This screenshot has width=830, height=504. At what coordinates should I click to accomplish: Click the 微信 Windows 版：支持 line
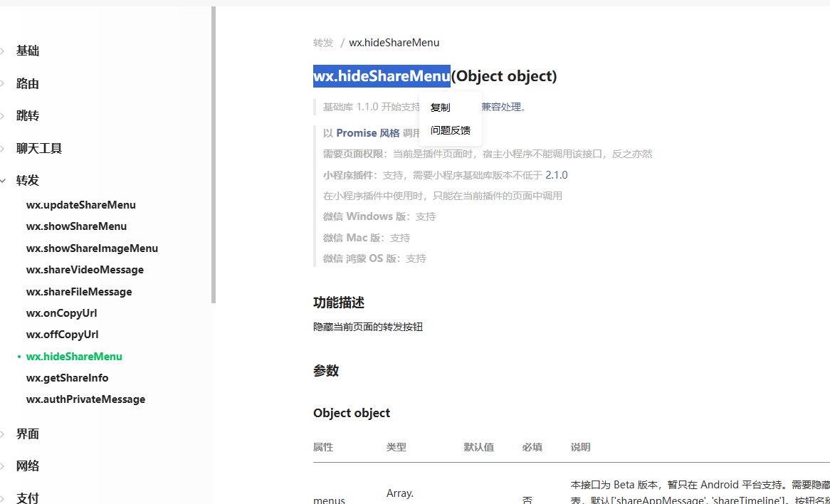(x=379, y=216)
